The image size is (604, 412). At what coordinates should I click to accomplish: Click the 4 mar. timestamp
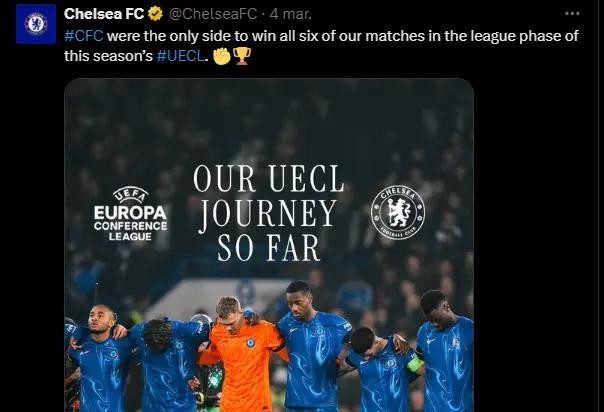(x=290, y=14)
